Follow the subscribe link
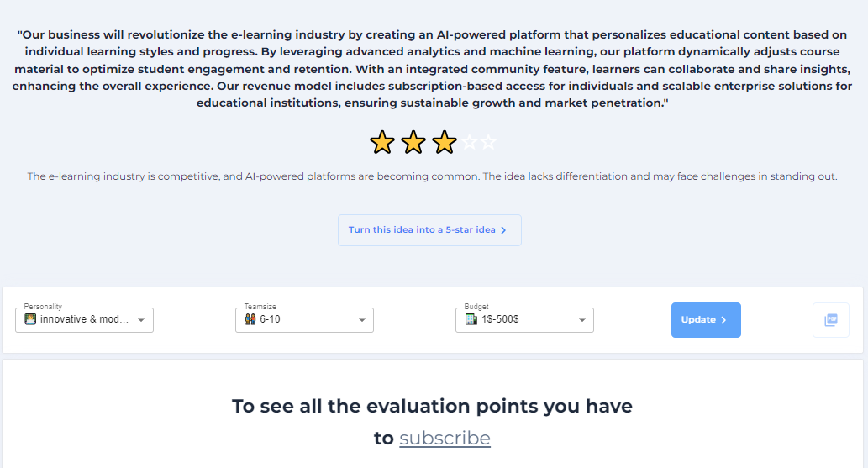This screenshot has height=468, width=868. click(445, 438)
